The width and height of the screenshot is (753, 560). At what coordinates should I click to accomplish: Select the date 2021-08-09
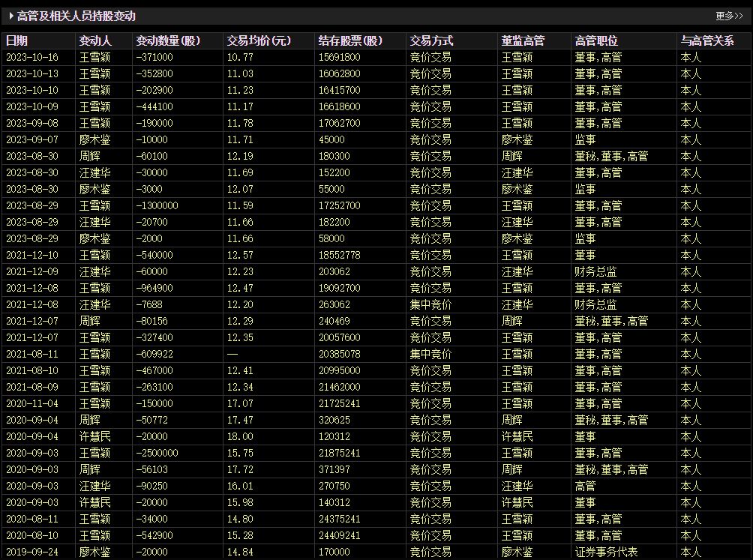pos(32,387)
